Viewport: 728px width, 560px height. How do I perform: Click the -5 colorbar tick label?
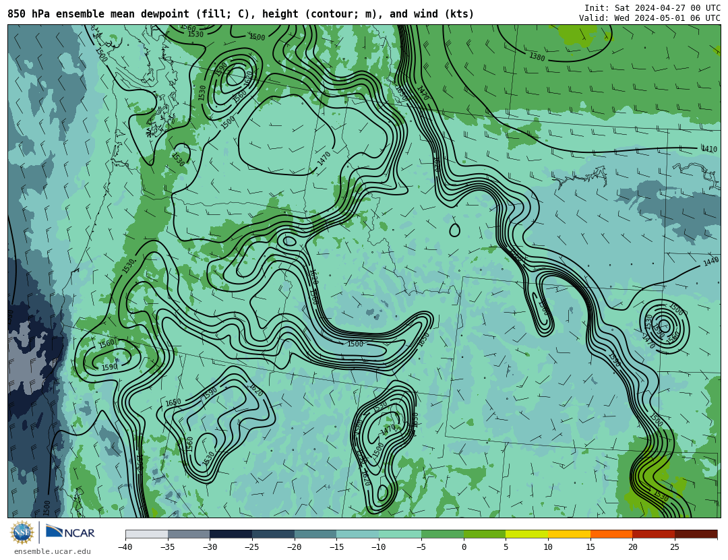(421, 547)
